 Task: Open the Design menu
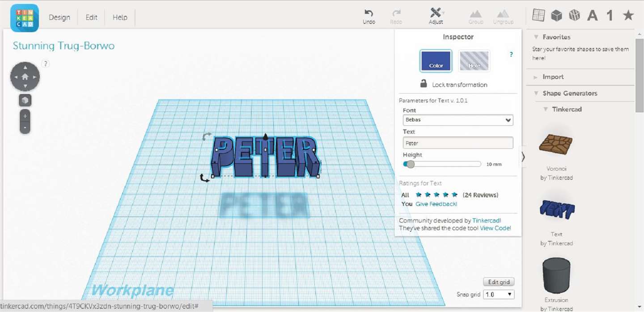click(59, 17)
